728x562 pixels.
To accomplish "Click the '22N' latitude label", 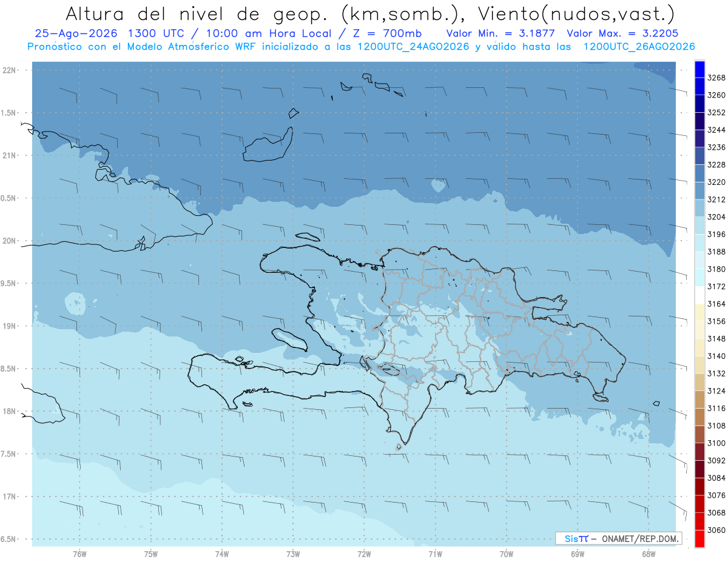I will [x=10, y=70].
